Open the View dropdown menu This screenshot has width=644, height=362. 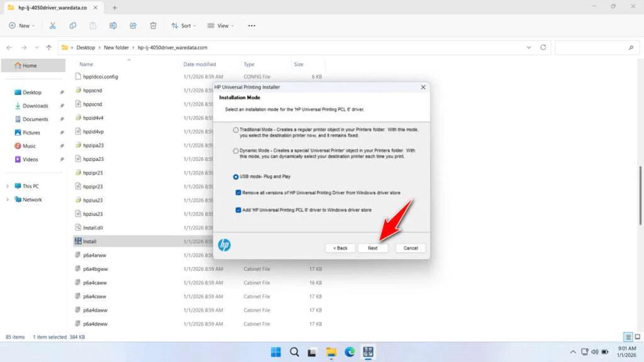(220, 25)
